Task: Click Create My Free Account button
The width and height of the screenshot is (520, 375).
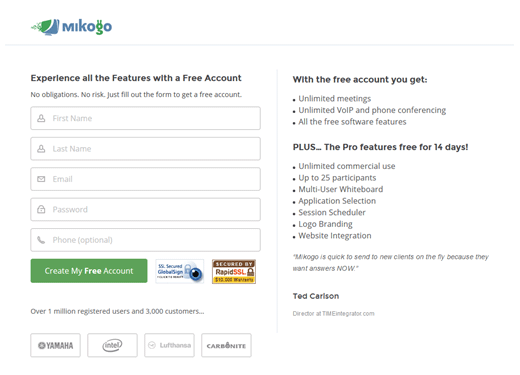Action: coord(89,271)
